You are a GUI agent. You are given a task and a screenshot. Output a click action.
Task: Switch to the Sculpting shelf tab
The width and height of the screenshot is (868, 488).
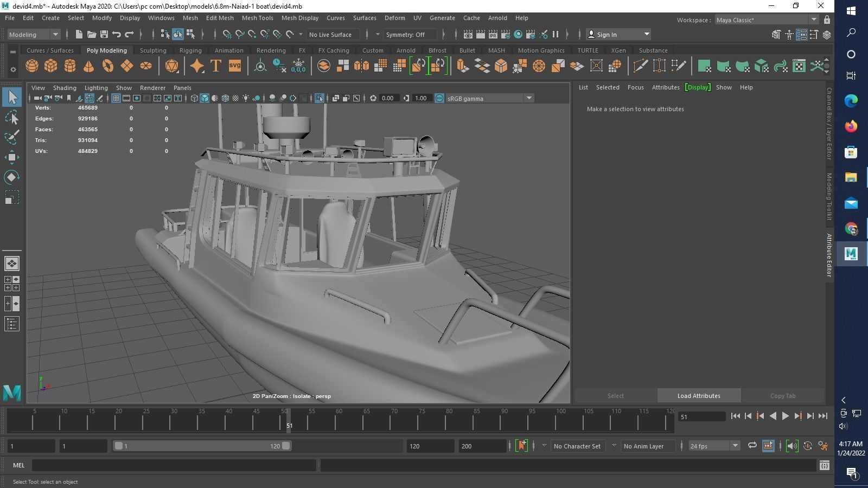coord(153,50)
